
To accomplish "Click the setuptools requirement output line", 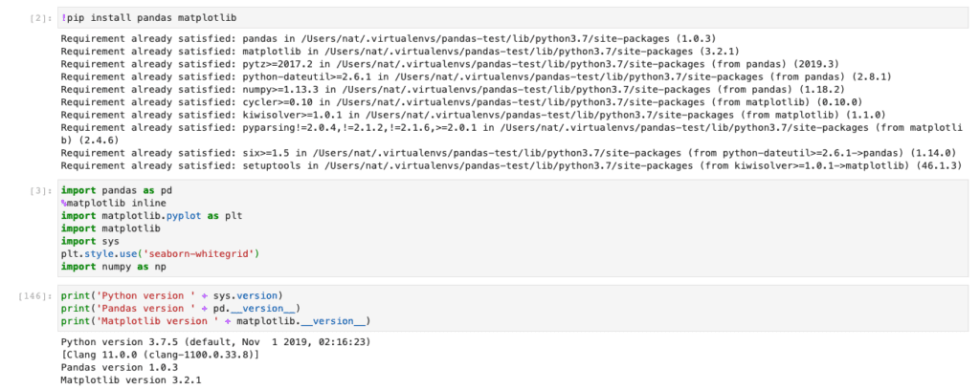I will click(x=508, y=165).
